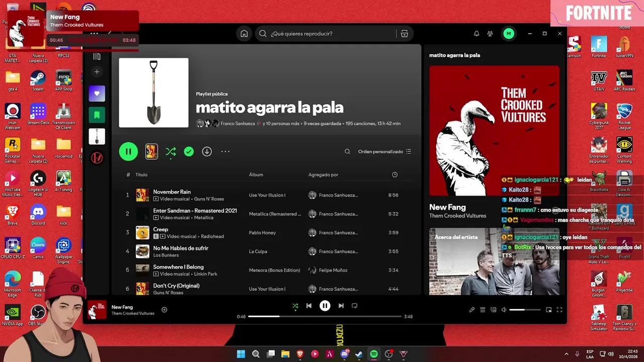Click the shovel playlist cover image
The height and width of the screenshot is (362, 644).
coord(153,93)
